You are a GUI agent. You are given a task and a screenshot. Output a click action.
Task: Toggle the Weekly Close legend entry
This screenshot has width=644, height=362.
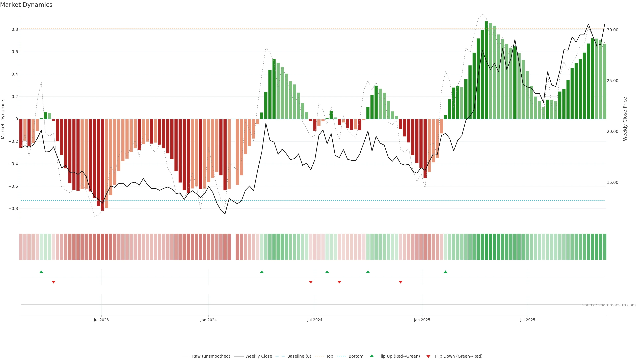coord(258,356)
